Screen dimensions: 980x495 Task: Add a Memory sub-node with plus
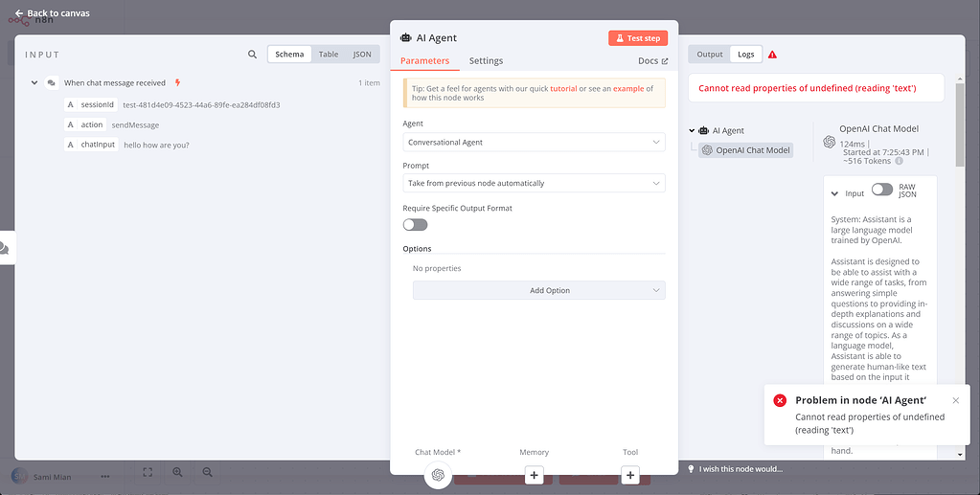(535, 475)
